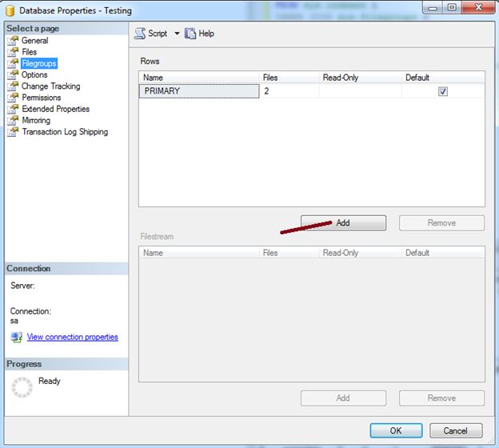Screen dimensions: 499x448
Task: Click the Mirroring page icon
Action: (x=13, y=120)
